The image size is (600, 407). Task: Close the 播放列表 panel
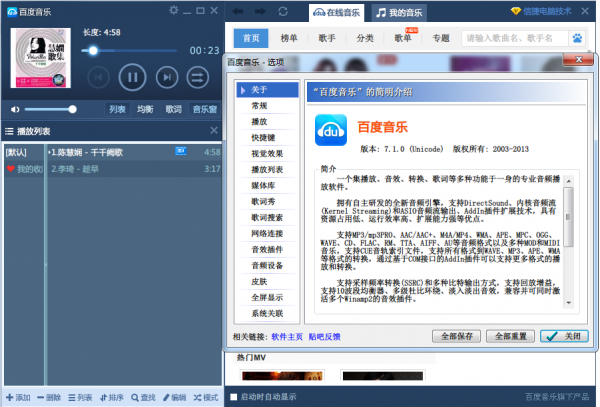pyautogui.click(x=214, y=130)
